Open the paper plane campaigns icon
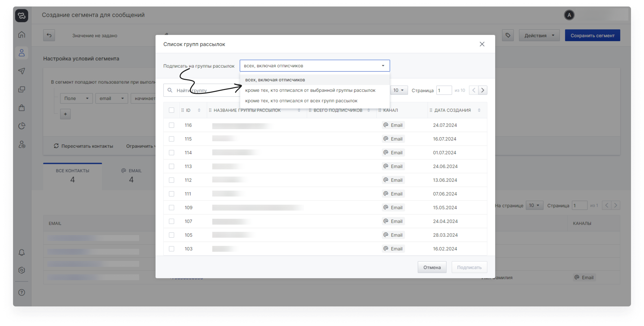This screenshot has height=326, width=644. point(22,71)
